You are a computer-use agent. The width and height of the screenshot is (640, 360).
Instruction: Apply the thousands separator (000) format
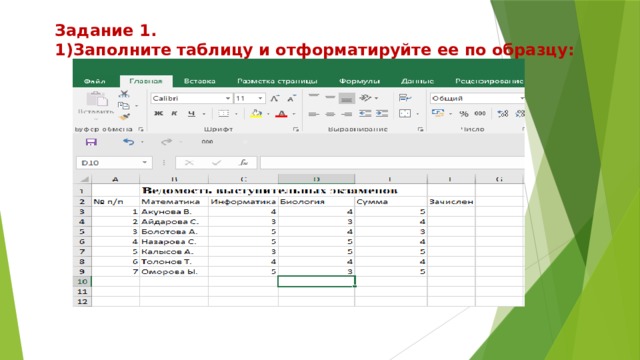coord(480,113)
